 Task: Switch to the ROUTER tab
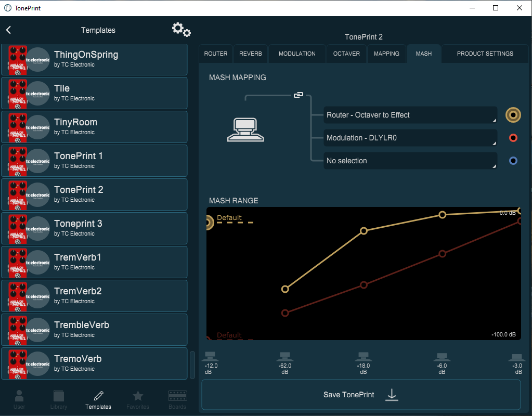pos(216,54)
